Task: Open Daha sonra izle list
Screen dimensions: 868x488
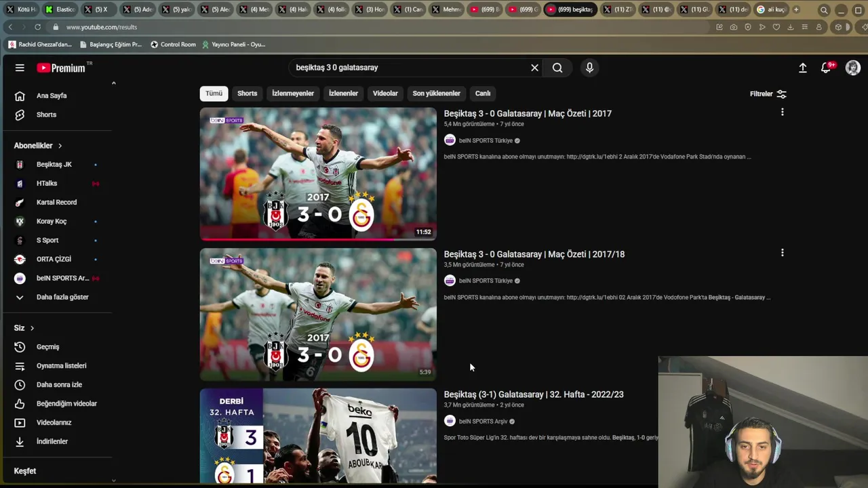Action: coord(58,385)
